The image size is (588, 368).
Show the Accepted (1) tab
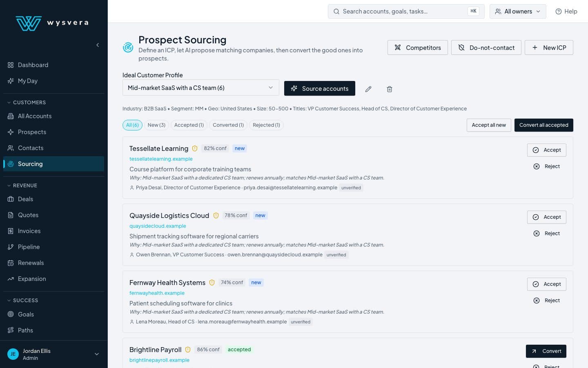pyautogui.click(x=189, y=125)
